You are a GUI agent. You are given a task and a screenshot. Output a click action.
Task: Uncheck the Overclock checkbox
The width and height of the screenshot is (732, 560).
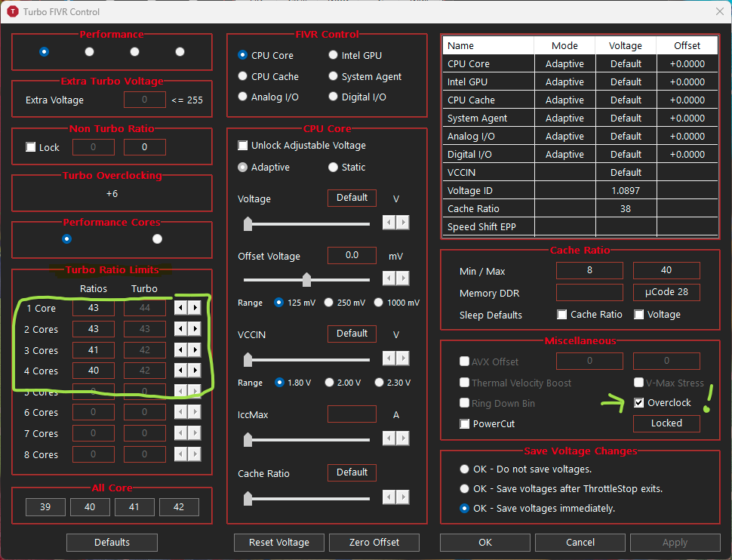[639, 403]
